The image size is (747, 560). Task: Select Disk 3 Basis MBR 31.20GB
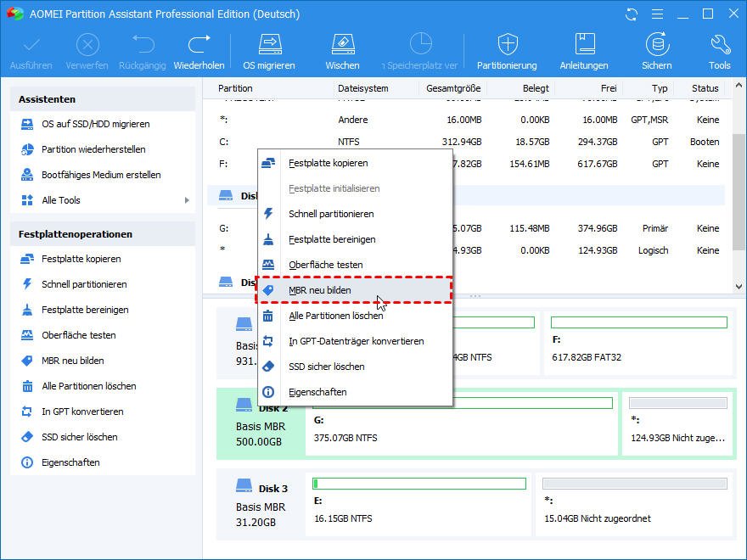pyautogui.click(x=261, y=505)
